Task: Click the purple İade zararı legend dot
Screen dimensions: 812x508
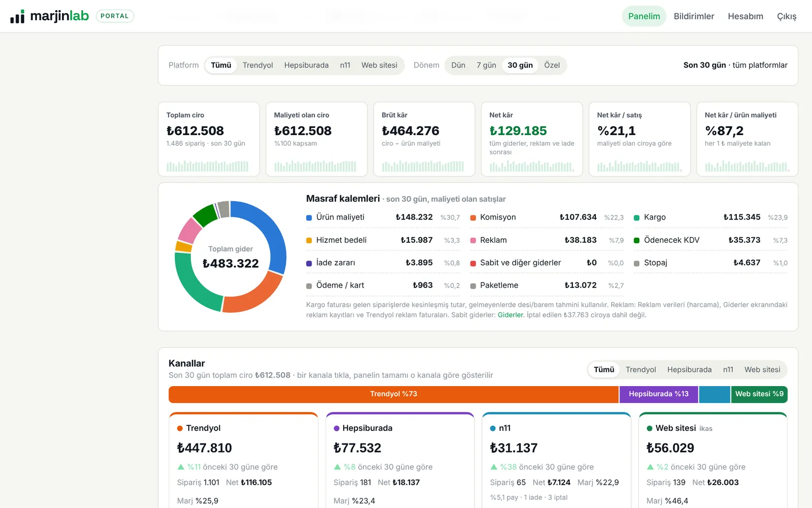Action: (309, 264)
